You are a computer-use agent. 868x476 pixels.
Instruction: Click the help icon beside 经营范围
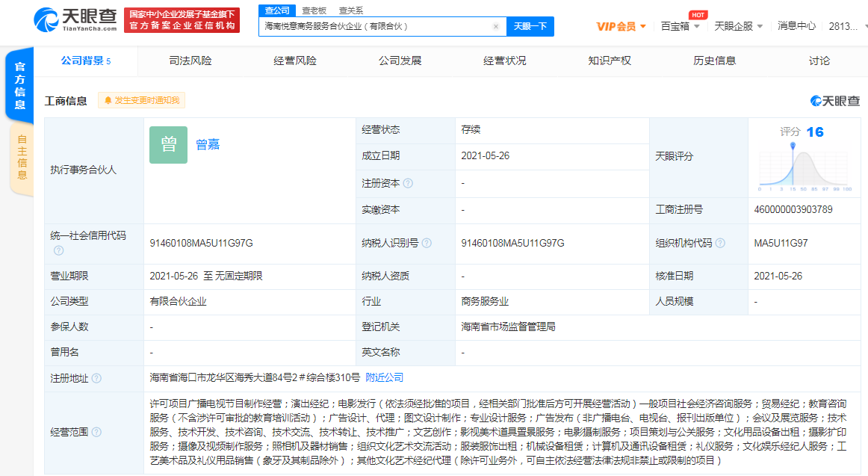click(96, 432)
